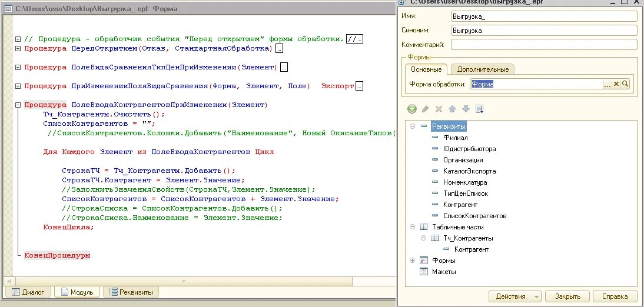Select the Основные forms tab
This screenshot has height=307, width=644.
tap(426, 69)
